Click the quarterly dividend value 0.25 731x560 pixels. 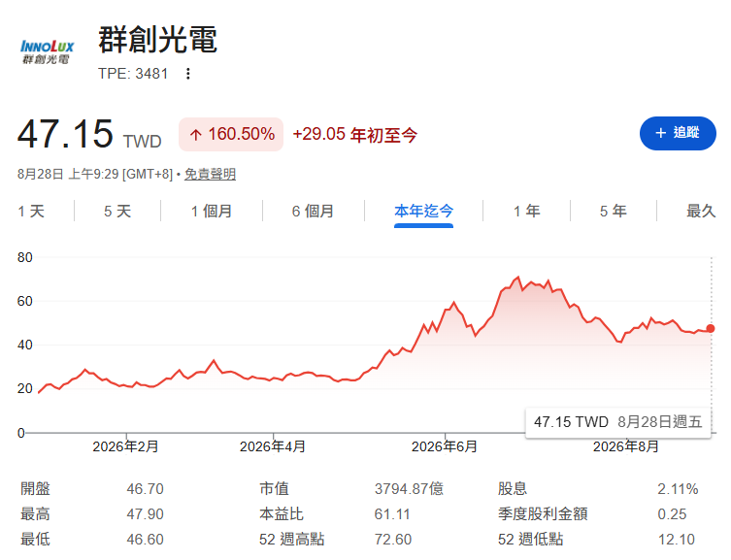[672, 513]
